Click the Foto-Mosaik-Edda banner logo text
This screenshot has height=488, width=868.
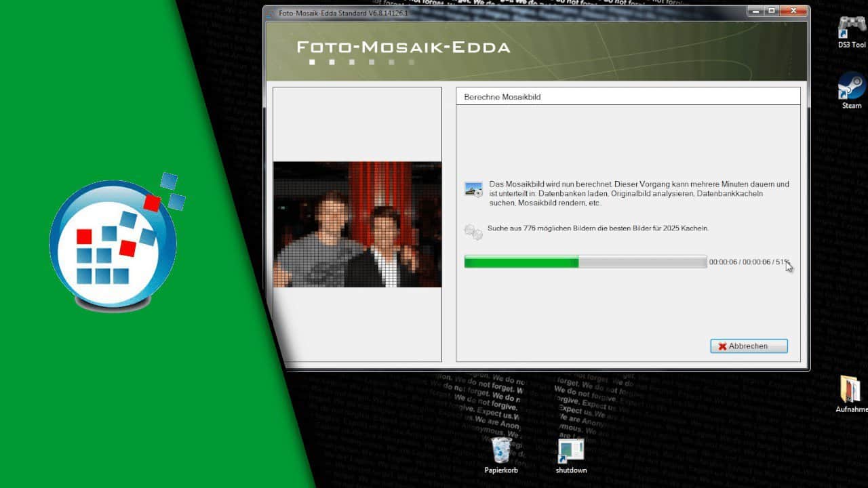(x=403, y=47)
